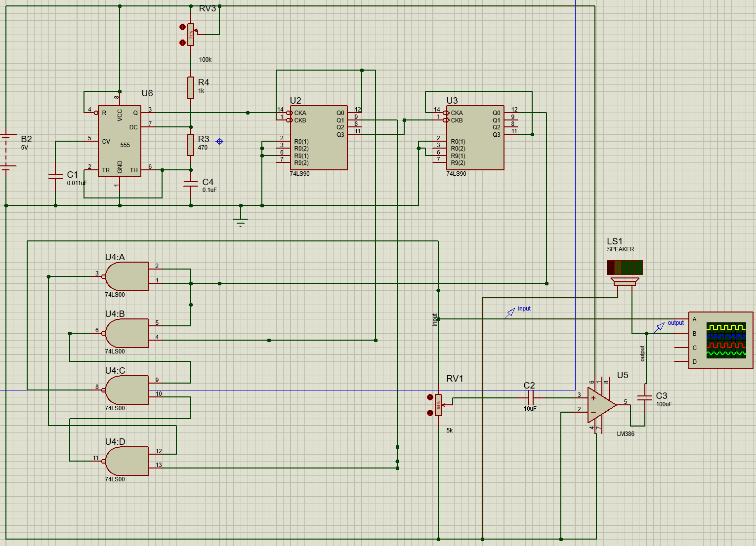This screenshot has width=756, height=546.
Task: Click the SPEAKER text under LS1
Action: coord(621,249)
